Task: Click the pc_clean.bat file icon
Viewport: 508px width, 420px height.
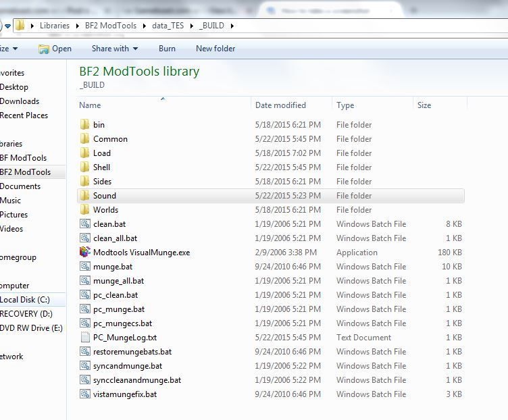Action: tap(85, 295)
